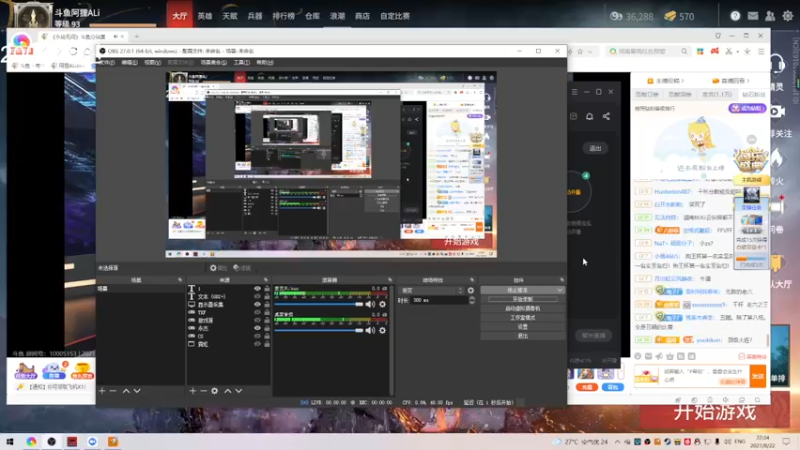Increase the transition duration with the stepper up arrow

click(471, 298)
